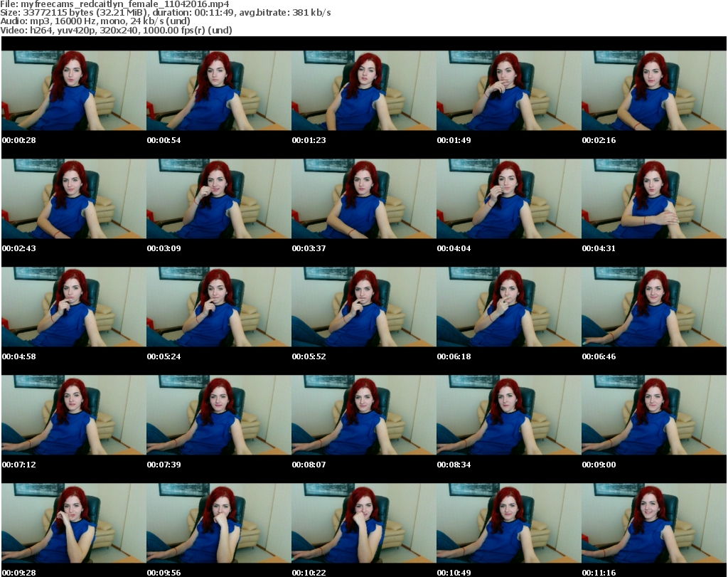Pick the thumbnail stamped 00:03:37
728x577 pixels.
[363, 198]
